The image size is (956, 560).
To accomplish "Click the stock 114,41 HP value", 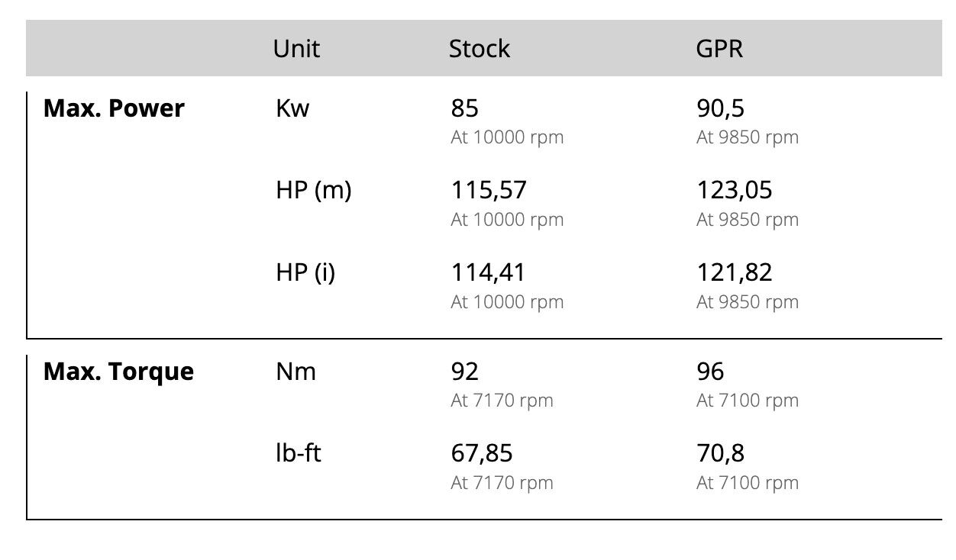I will point(488,272).
